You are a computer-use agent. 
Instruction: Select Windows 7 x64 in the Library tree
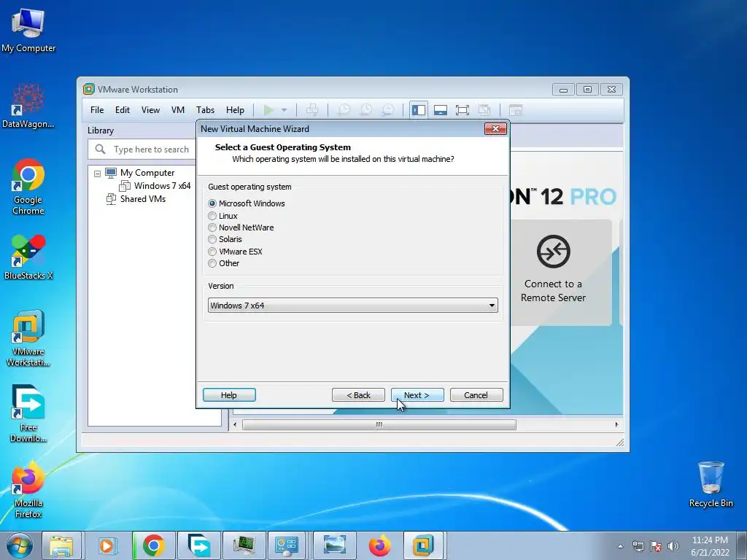[x=162, y=186]
